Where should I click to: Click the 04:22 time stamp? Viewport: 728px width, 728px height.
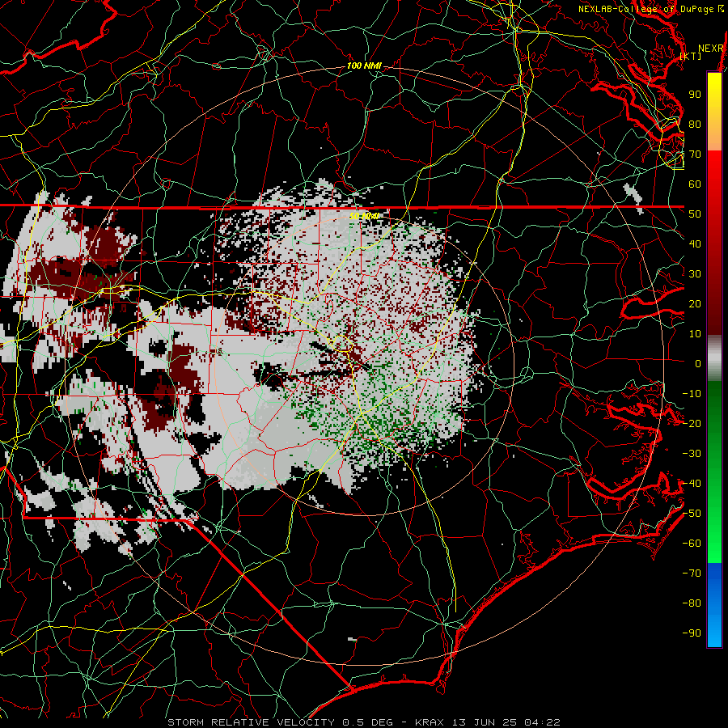click(x=542, y=722)
